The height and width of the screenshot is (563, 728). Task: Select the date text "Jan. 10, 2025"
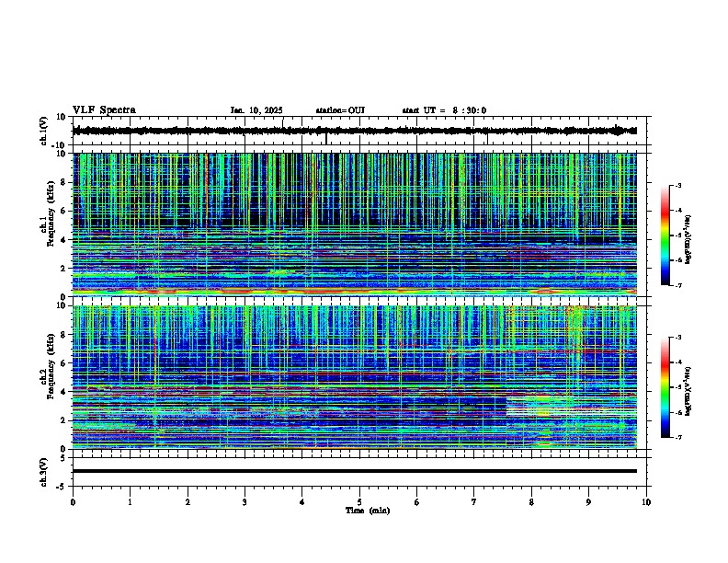(x=256, y=110)
